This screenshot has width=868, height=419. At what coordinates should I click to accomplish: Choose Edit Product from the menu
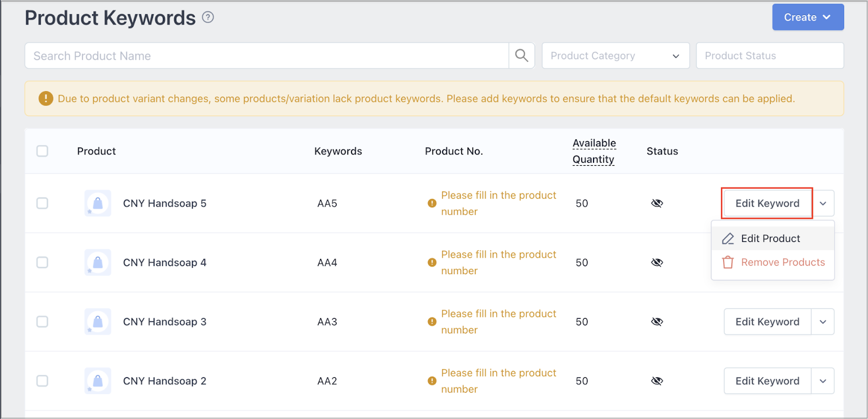click(773, 238)
